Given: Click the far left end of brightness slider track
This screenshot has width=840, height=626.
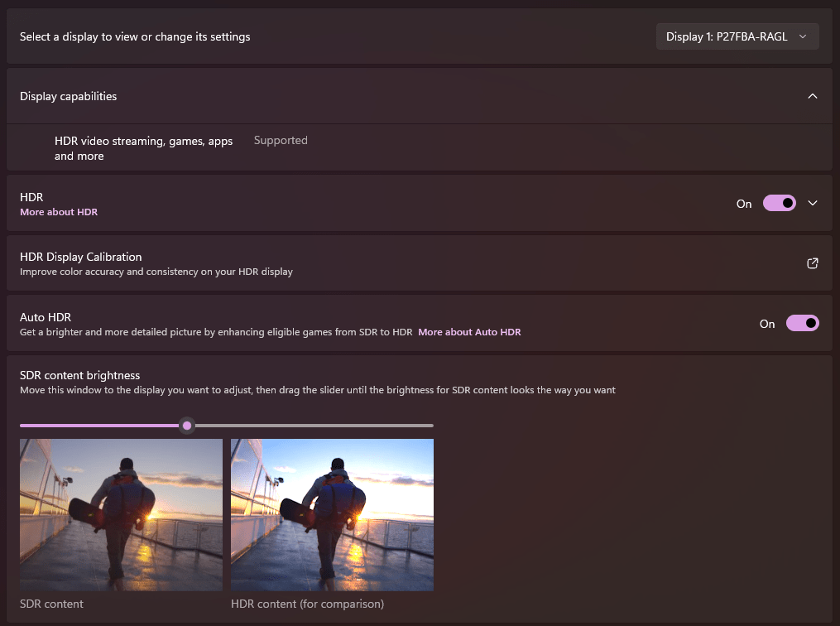Looking at the screenshot, I should [x=22, y=426].
